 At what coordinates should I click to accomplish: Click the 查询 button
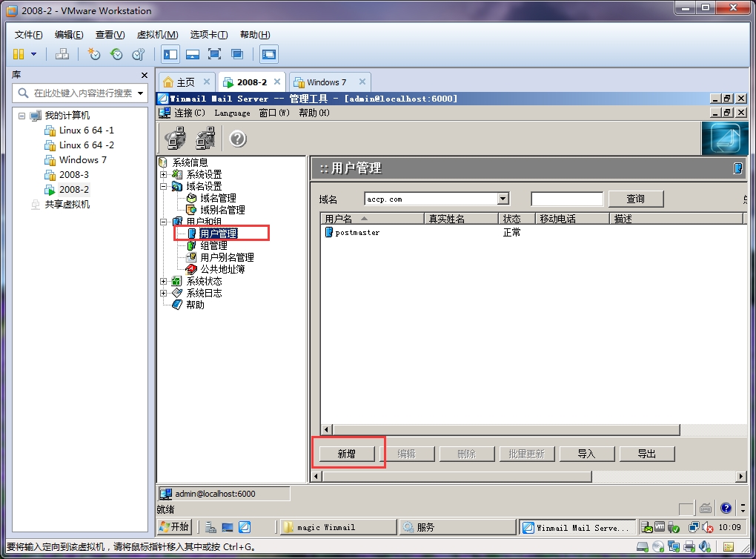635,199
